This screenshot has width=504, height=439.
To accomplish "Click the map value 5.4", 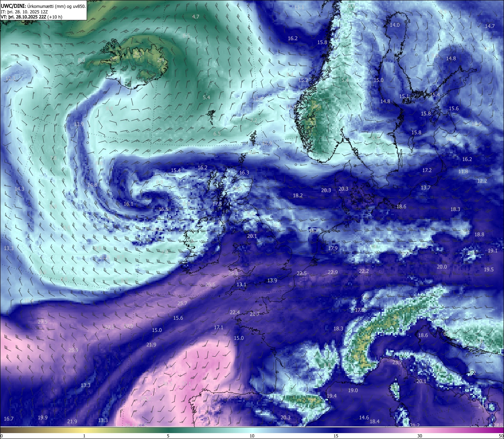I will [206, 97].
